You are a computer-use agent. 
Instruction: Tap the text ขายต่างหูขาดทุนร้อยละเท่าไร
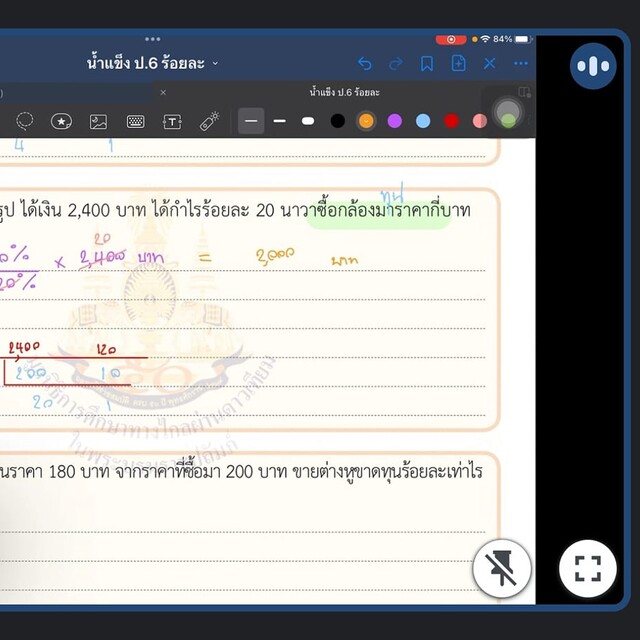pyautogui.click(x=388, y=472)
